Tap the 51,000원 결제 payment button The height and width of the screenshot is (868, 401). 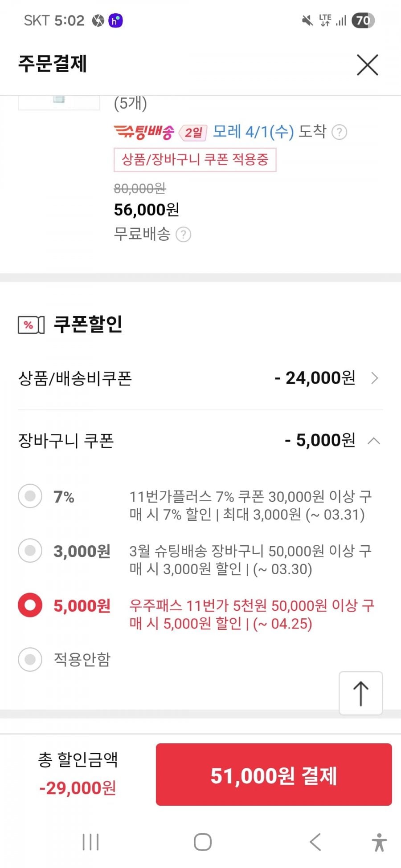pos(274,775)
